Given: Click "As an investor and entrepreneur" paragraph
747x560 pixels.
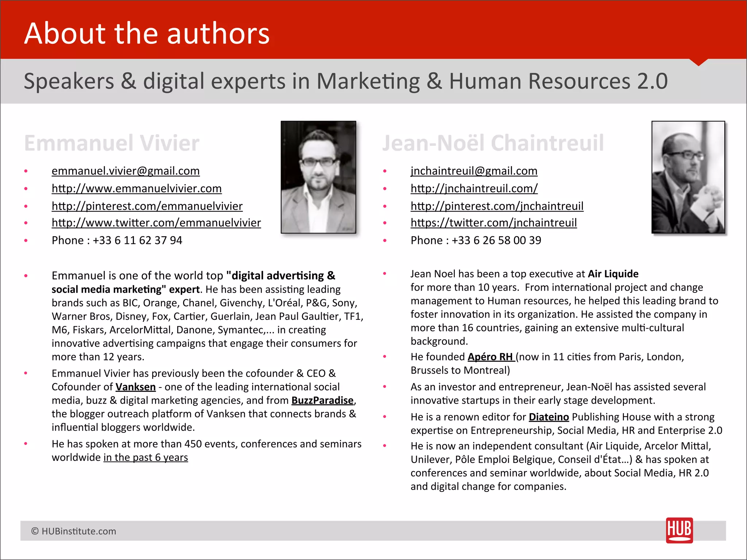Looking at the screenshot, I should click(x=558, y=394).
